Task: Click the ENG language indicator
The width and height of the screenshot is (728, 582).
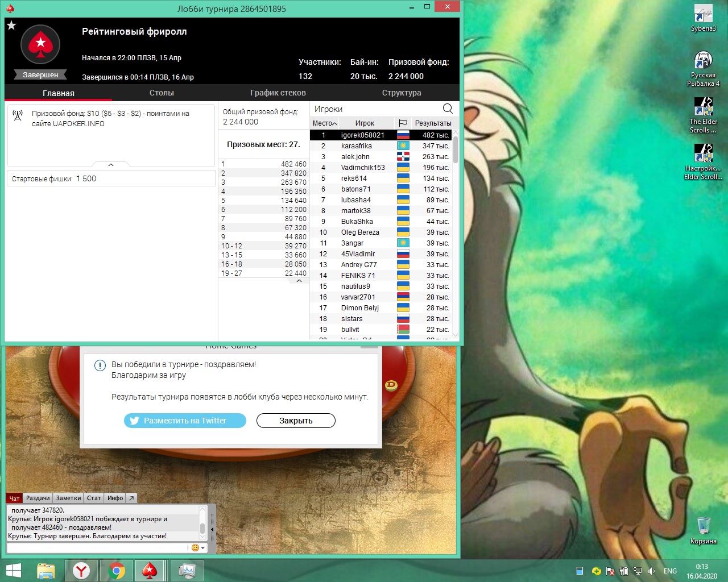Action: tap(671, 571)
